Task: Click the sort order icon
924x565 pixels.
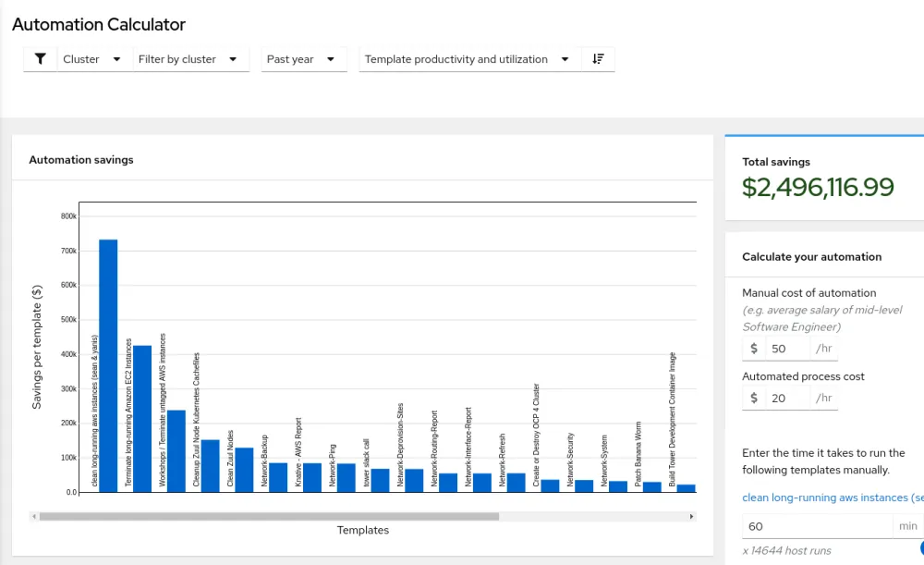Action: click(x=598, y=59)
